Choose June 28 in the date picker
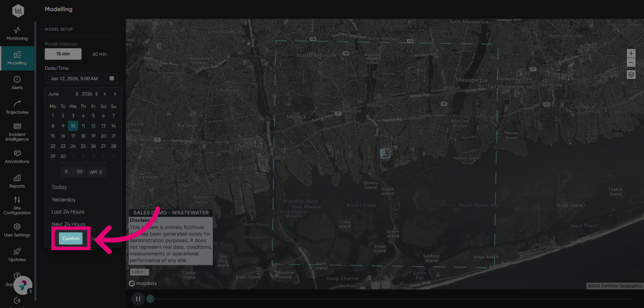The width and height of the screenshot is (644, 308). (113, 146)
